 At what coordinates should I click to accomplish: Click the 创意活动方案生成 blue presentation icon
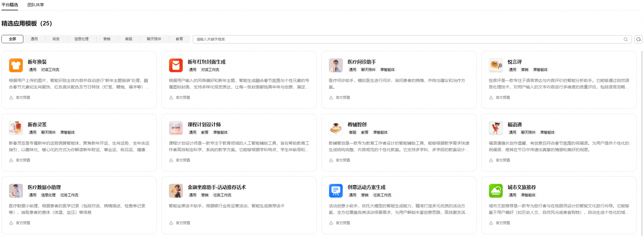coord(336,191)
